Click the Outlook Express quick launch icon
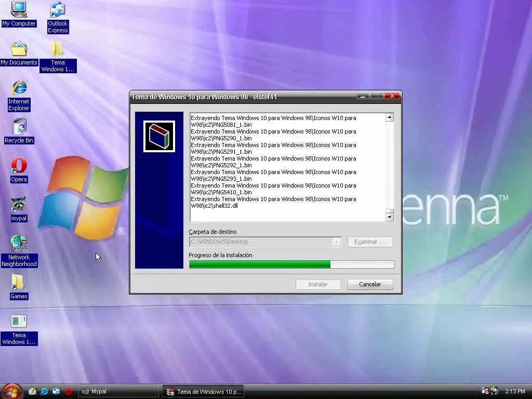This screenshot has width=532, height=399. point(56,391)
